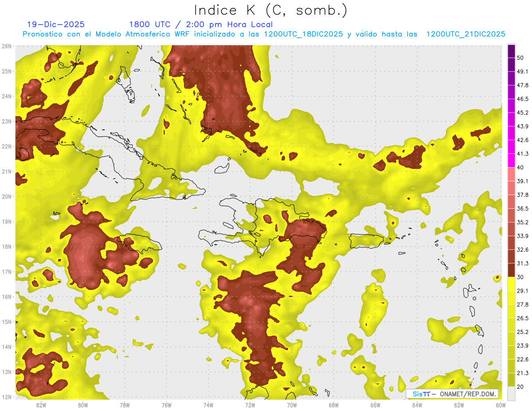The height and width of the screenshot is (411, 532).
Task: Click the 64W longitude label
Action: (417, 405)
